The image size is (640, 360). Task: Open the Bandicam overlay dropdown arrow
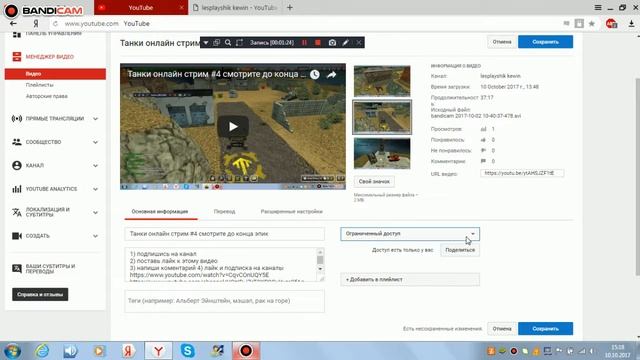(x=206, y=42)
